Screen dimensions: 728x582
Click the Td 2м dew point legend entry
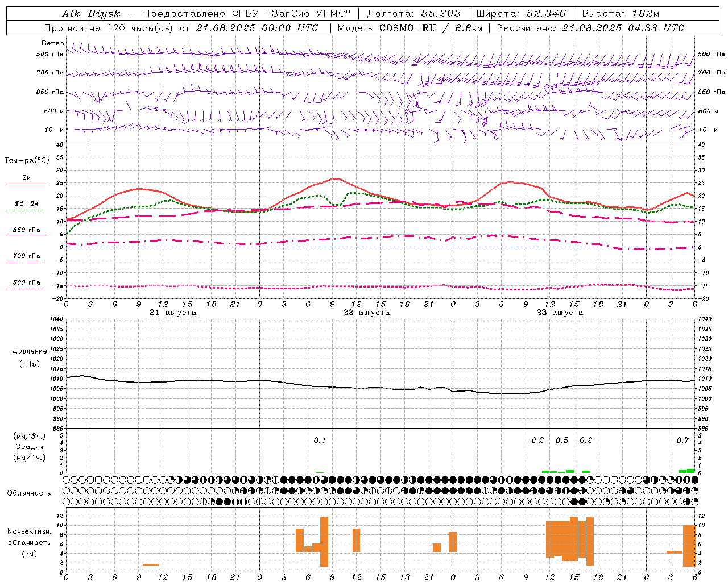click(x=27, y=203)
